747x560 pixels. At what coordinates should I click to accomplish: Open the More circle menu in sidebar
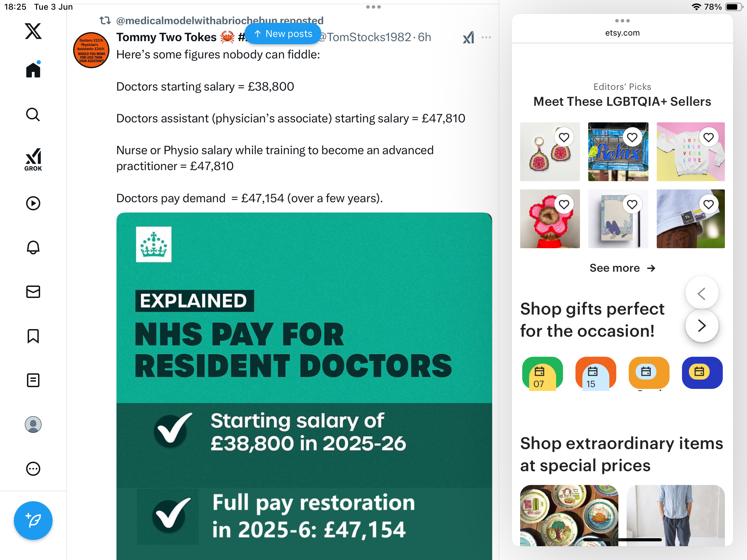(33, 469)
